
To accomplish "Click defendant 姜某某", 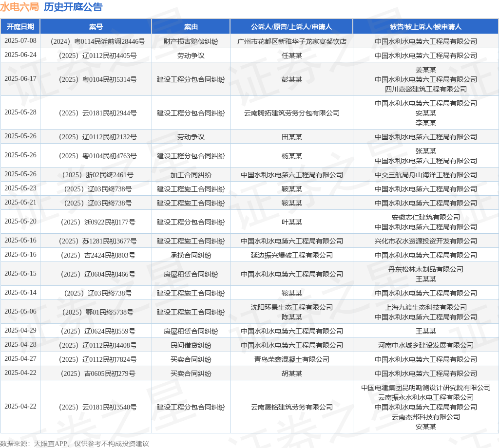I will coord(426,70).
